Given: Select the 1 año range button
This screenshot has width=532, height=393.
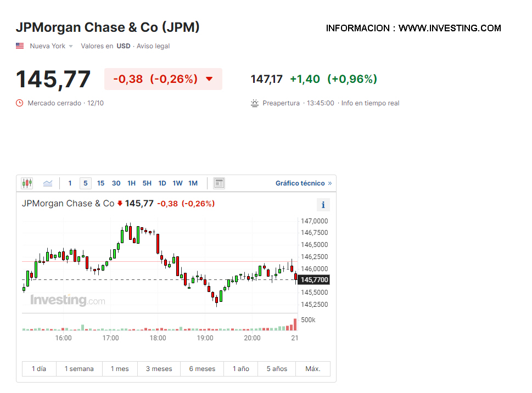Looking at the screenshot, I should pyautogui.click(x=240, y=369).
